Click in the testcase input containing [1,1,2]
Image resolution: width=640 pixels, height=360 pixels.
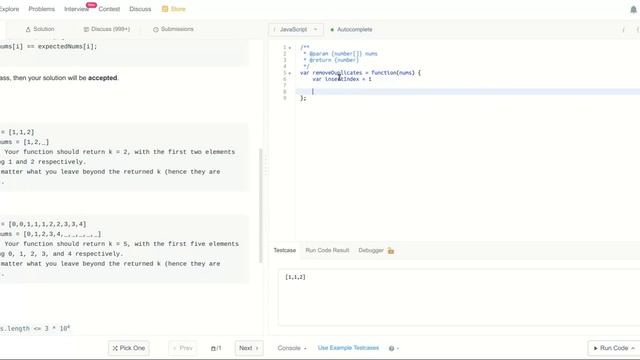click(459, 297)
